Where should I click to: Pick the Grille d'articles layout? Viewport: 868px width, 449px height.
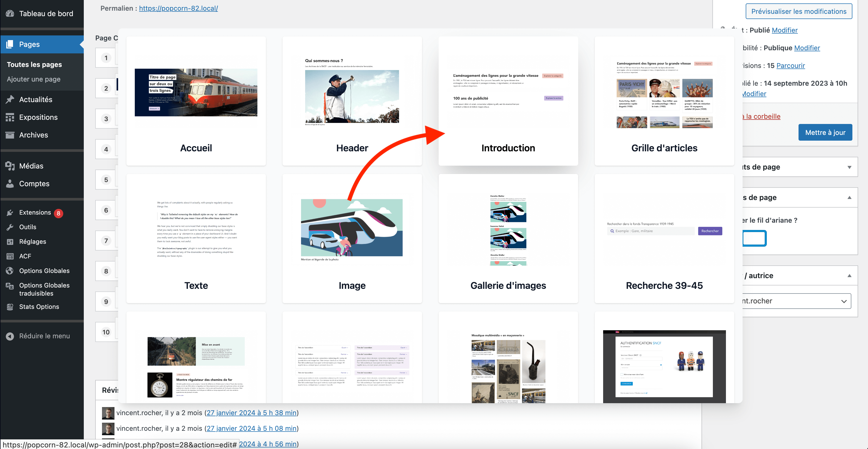[665, 101]
